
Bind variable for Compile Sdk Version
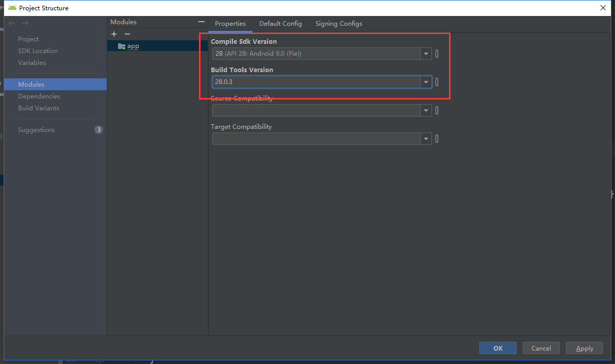[437, 54]
